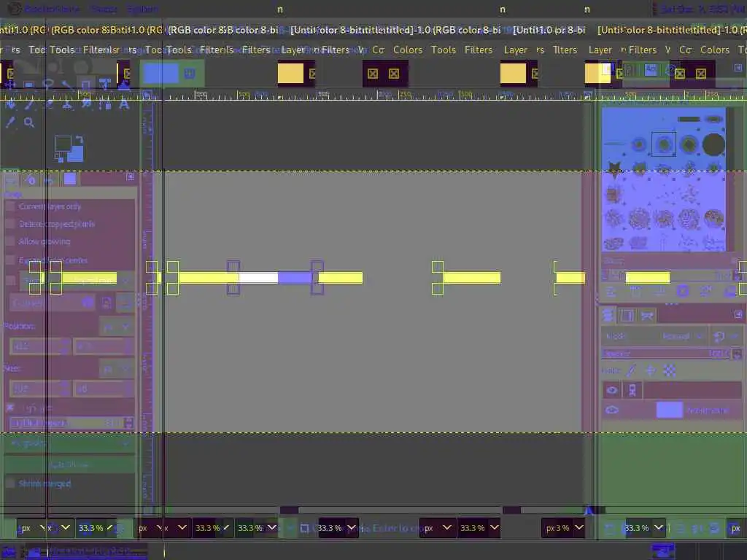Screen dimensions: 747x560
Task: Switch to the Paths tab
Action: coord(647,315)
